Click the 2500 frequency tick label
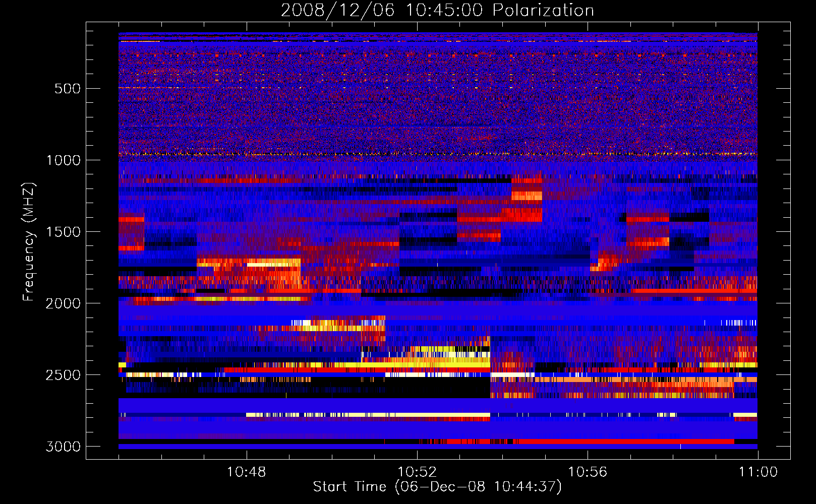 click(63, 375)
